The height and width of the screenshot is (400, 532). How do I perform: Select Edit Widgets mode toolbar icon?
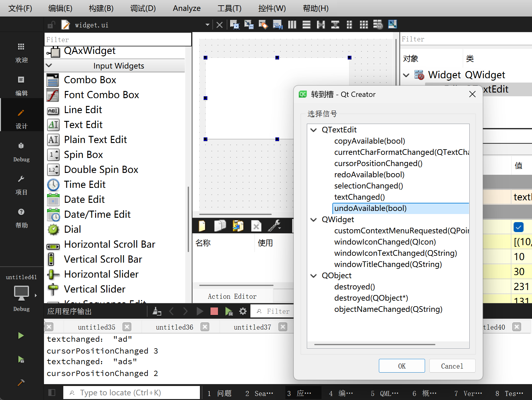pos(235,25)
